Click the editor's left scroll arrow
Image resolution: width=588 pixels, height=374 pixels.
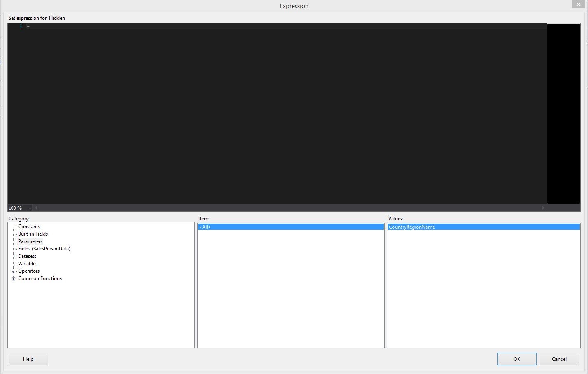36,208
